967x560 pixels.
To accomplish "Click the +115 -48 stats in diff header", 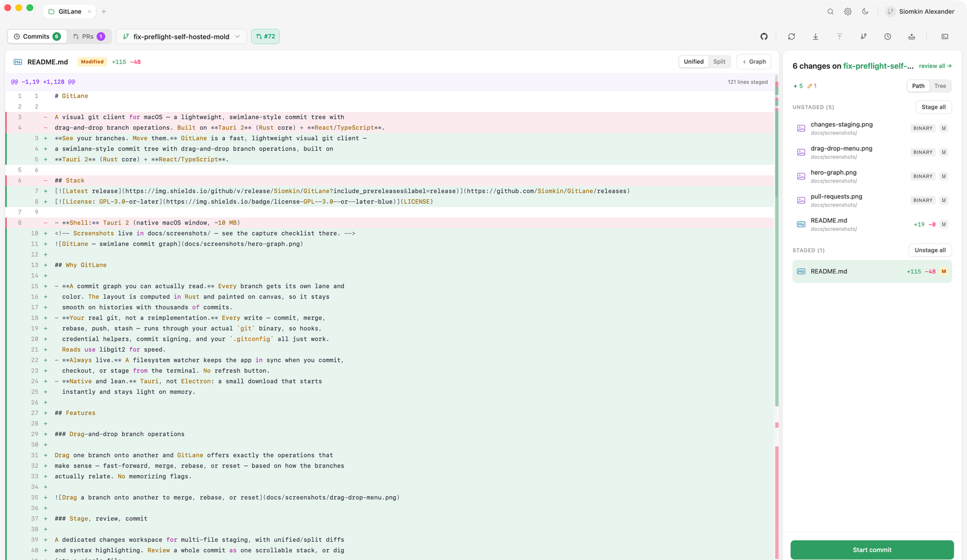I will (126, 62).
